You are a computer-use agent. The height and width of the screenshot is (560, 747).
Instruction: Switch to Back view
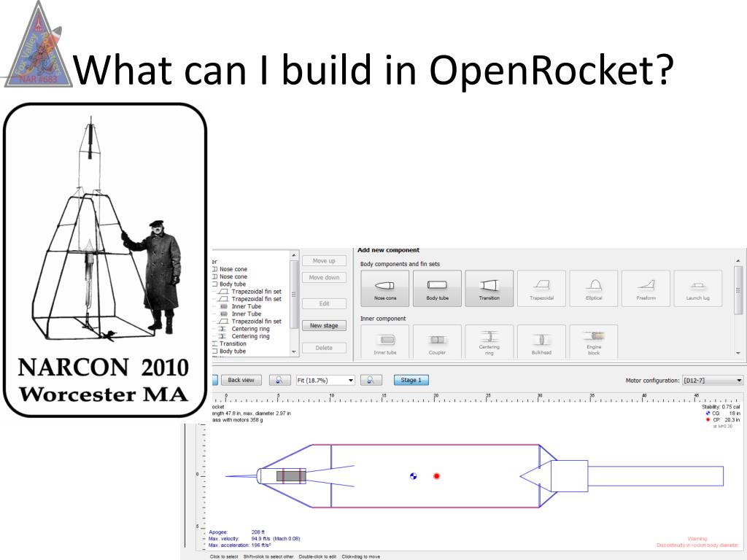(241, 380)
